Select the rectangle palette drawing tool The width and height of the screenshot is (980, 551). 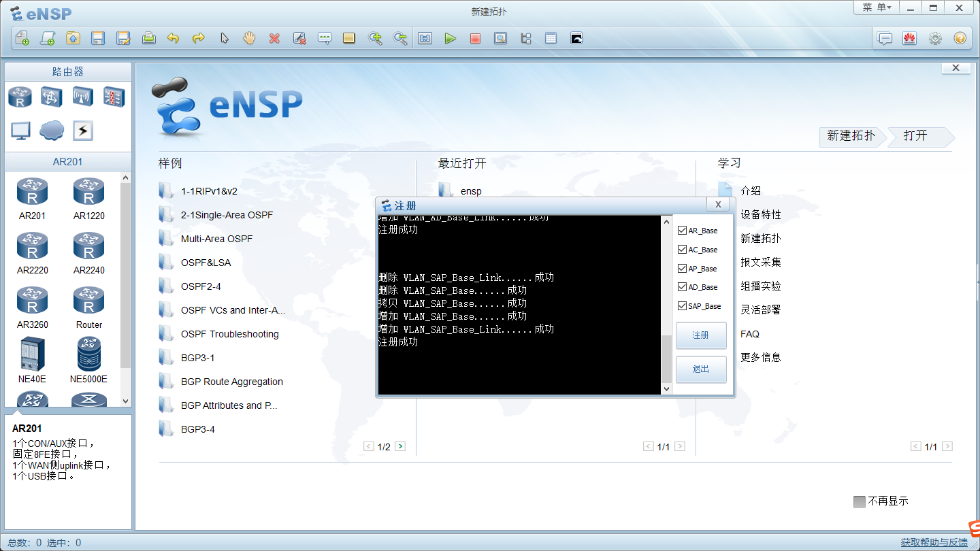pos(349,38)
